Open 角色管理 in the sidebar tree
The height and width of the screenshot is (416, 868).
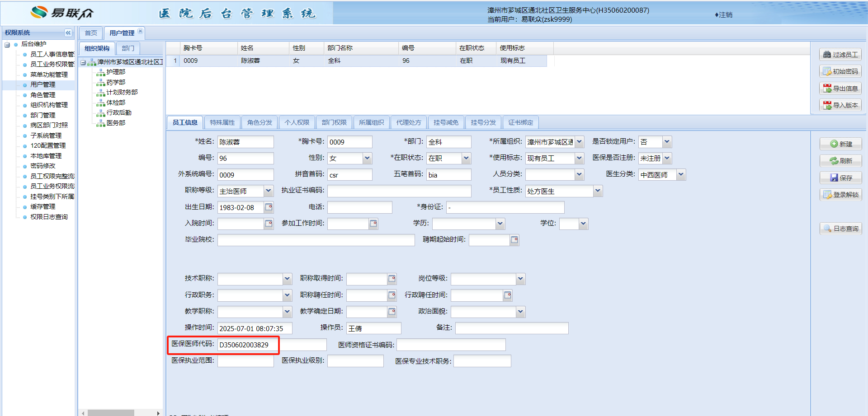[43, 95]
